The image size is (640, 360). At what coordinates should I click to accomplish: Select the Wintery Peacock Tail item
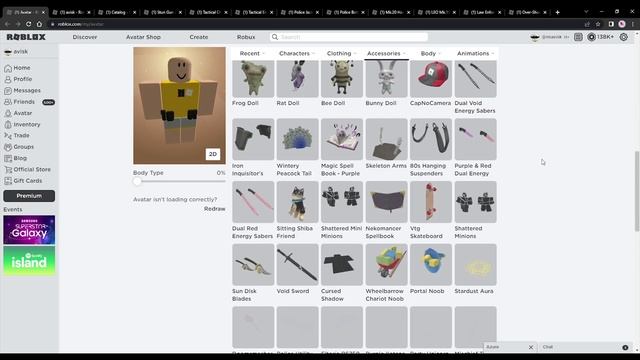(298, 148)
